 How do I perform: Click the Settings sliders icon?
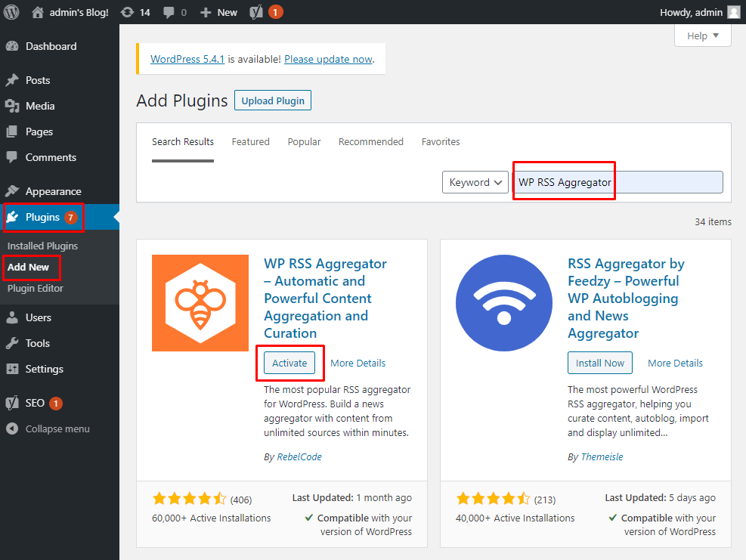pos(12,369)
